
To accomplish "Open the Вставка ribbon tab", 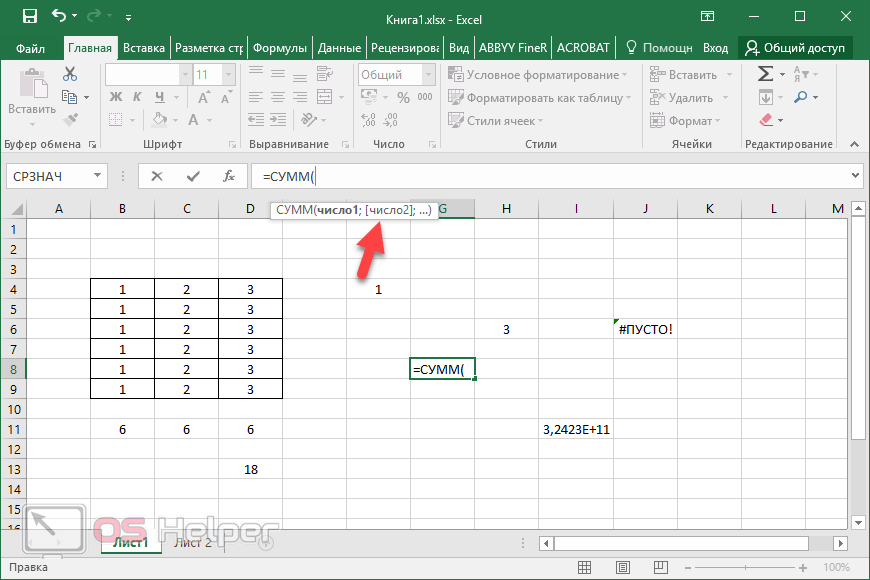I will 144,47.
